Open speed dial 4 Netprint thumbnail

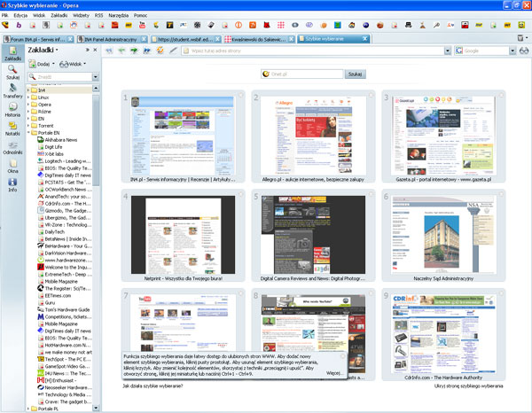pyautogui.click(x=183, y=235)
